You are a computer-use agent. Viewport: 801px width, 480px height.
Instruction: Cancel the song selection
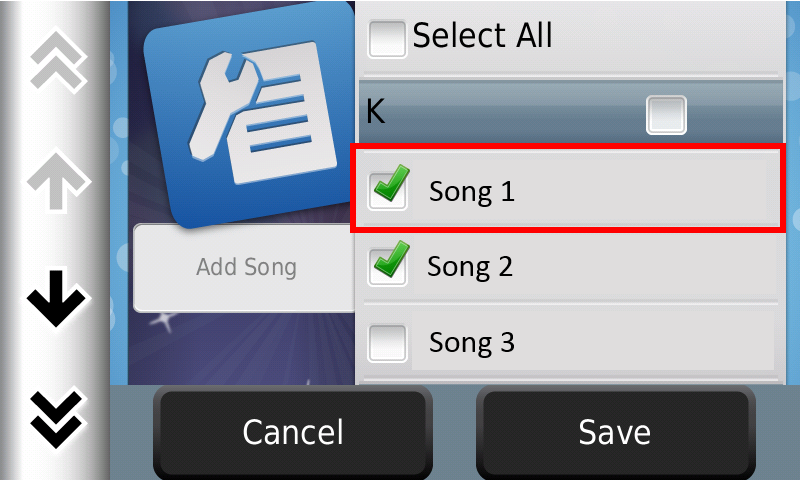293,432
